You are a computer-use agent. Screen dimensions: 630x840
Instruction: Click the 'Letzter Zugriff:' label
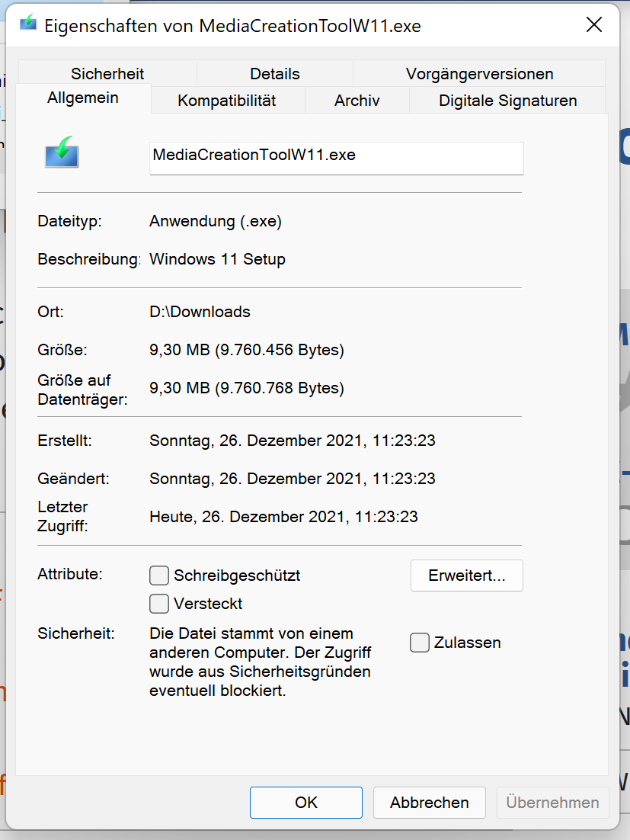[x=62, y=516]
